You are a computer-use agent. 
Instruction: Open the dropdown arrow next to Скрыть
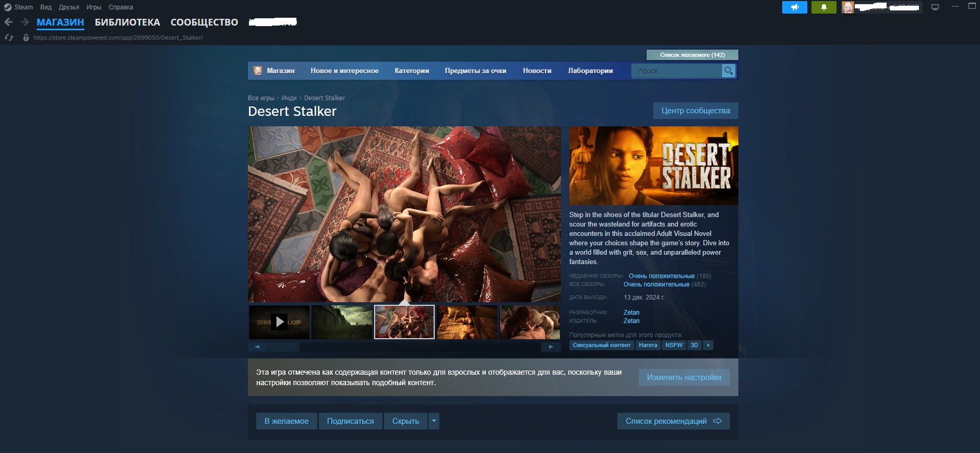coord(434,421)
